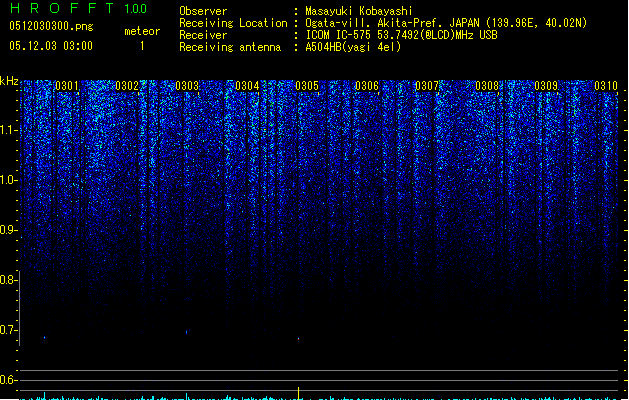Image resolution: width=629 pixels, height=400 pixels.
Task: Click the 0.8 kHz axis label
Action: pyautogui.click(x=8, y=280)
